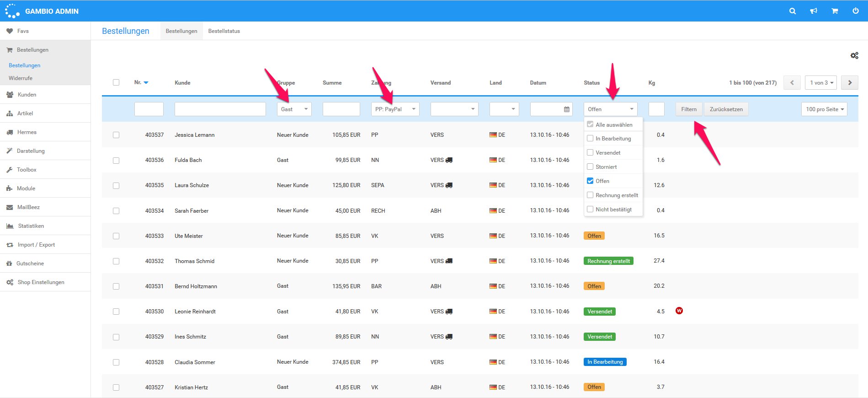This screenshot has height=398, width=868.
Task: Click the Zurücksetzen reset button
Action: (726, 109)
